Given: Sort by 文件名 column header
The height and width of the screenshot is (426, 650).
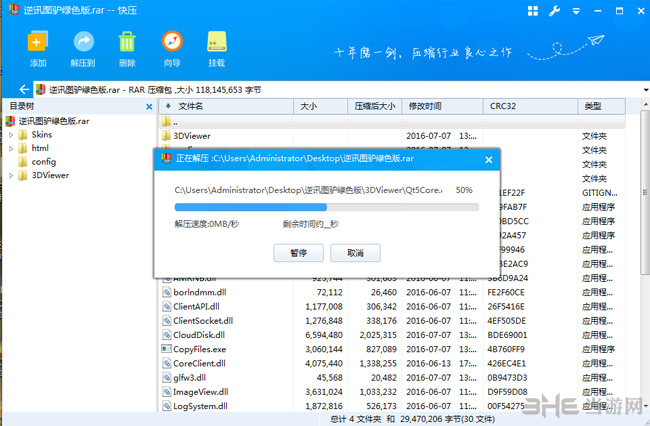Looking at the screenshot, I should [x=226, y=106].
